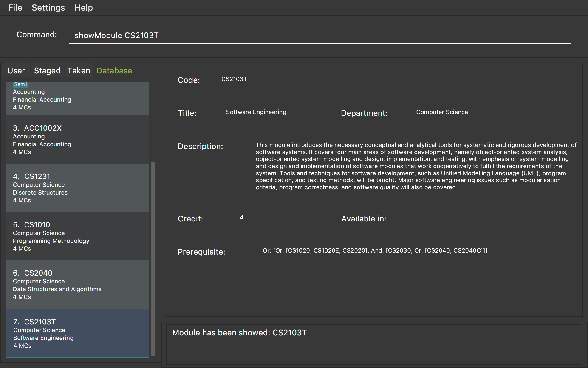Click Computer Science under CS1231
The image size is (588, 368).
pos(39,185)
